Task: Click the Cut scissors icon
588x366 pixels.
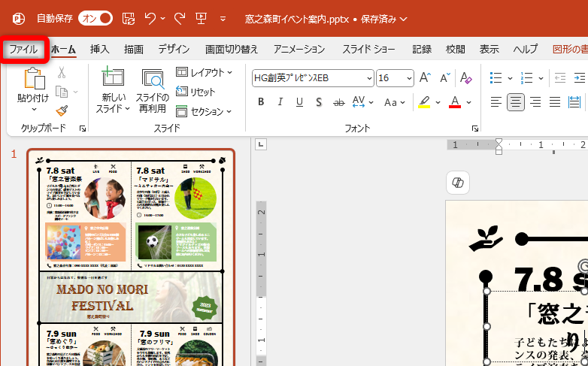Action: [x=62, y=73]
